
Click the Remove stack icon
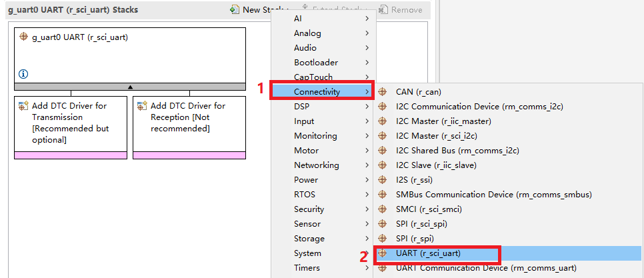[x=383, y=9]
